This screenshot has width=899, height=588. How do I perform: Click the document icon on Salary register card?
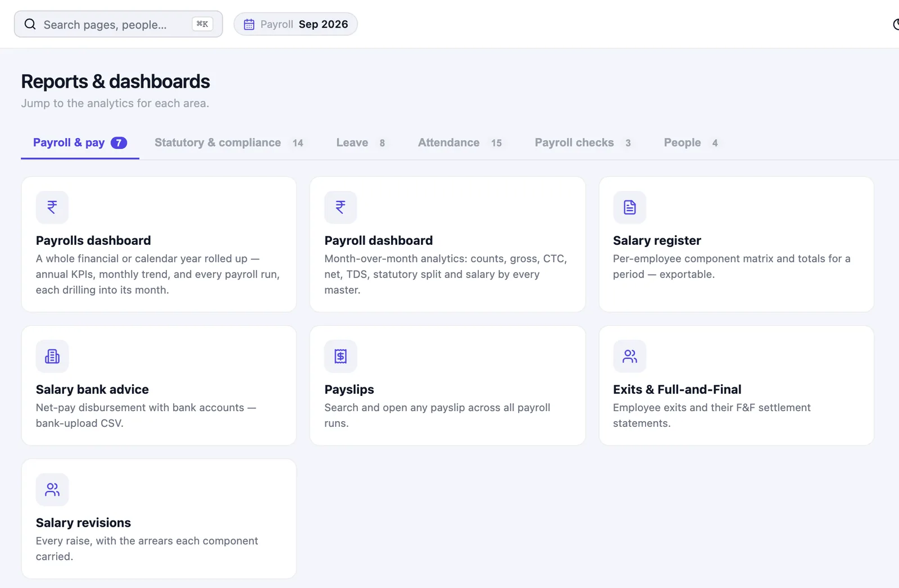pos(629,207)
